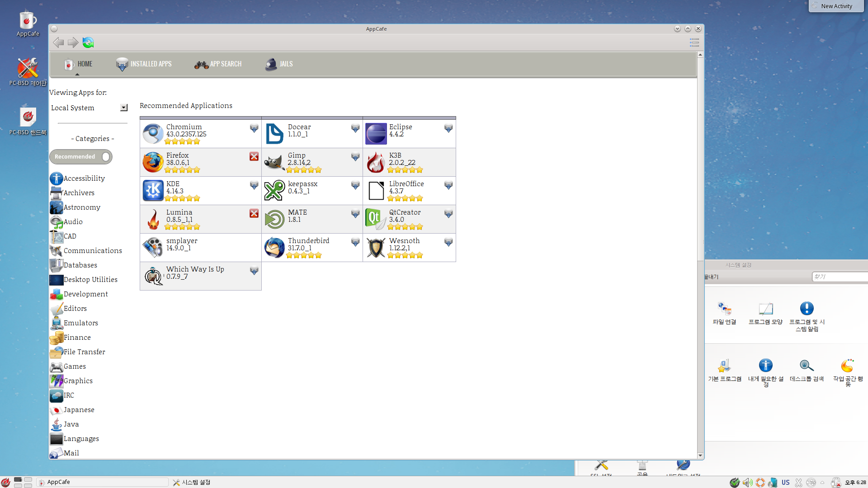Screen dimensions: 868x488
Task: Open the Japanese category
Action: pos(72,410)
